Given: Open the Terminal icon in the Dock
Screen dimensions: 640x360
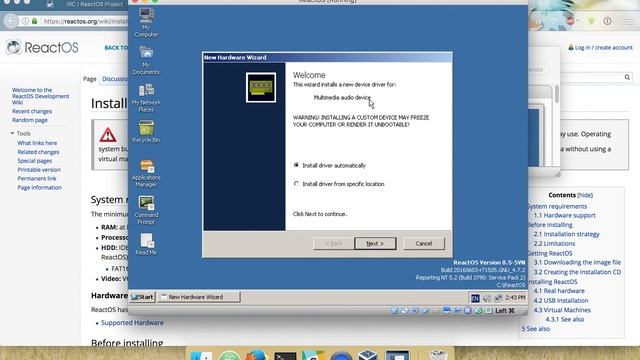Looking at the screenshot, I should [285, 356].
